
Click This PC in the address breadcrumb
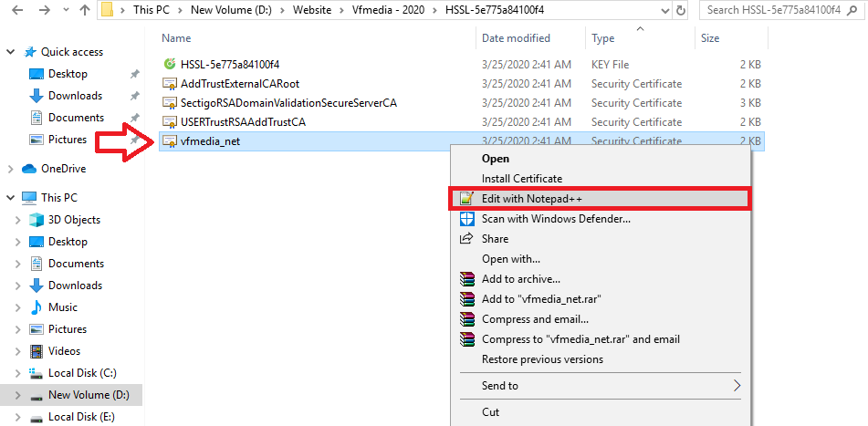pyautogui.click(x=152, y=10)
